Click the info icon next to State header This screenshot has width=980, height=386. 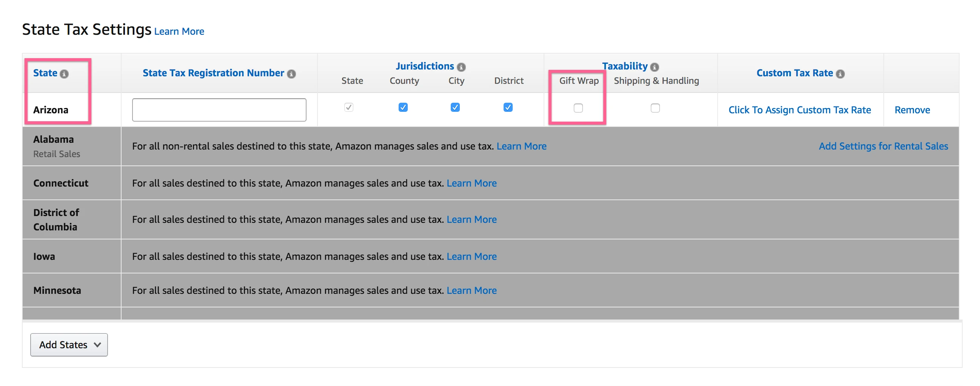tap(64, 74)
